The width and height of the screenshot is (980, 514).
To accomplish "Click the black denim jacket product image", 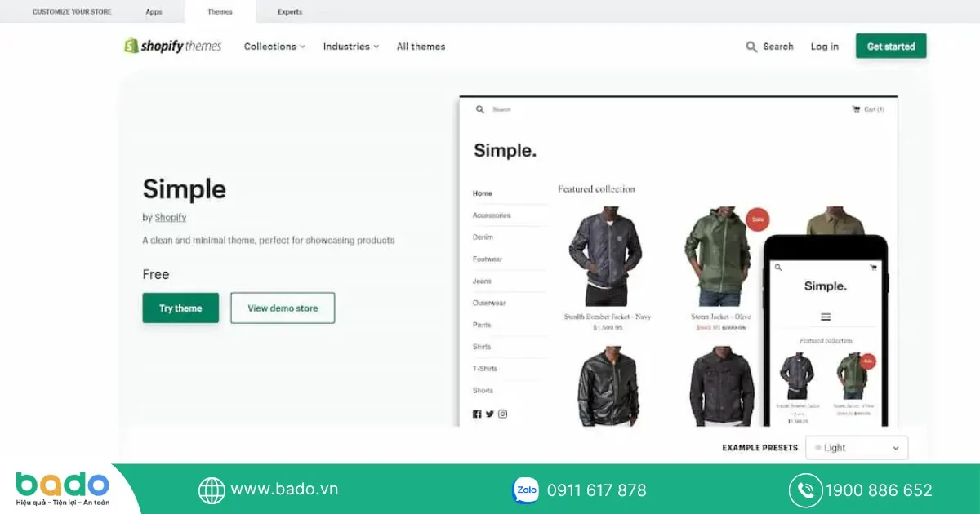I will point(721,386).
